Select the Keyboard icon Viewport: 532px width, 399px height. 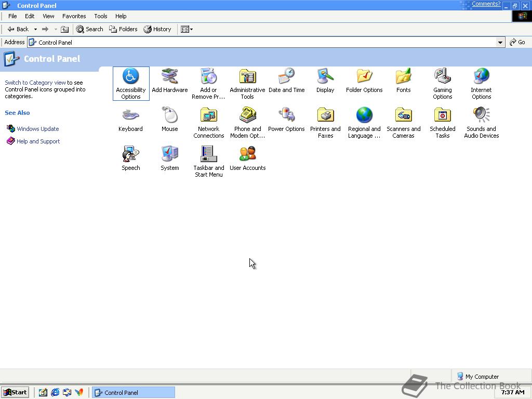point(130,119)
